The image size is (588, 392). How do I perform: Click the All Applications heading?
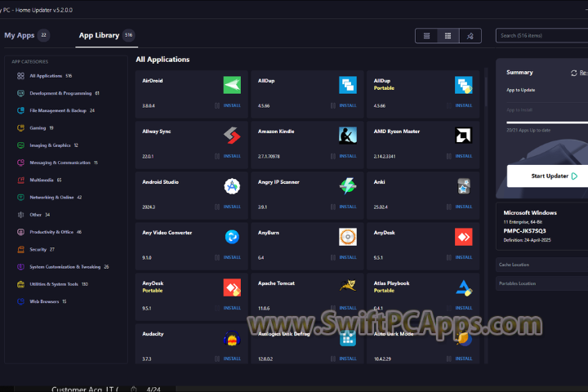pyautogui.click(x=163, y=60)
